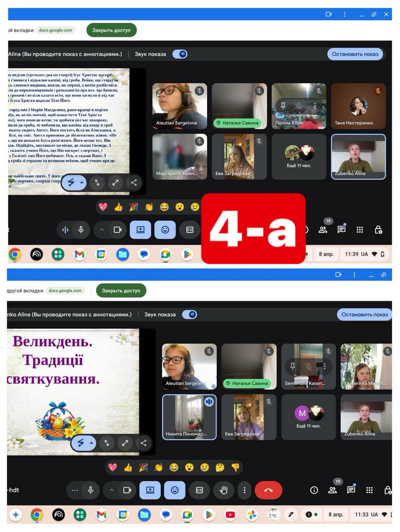The height and width of the screenshot is (532, 400).
Task: Mute microphone in the lower Meet toolbar
Action: (90, 490)
